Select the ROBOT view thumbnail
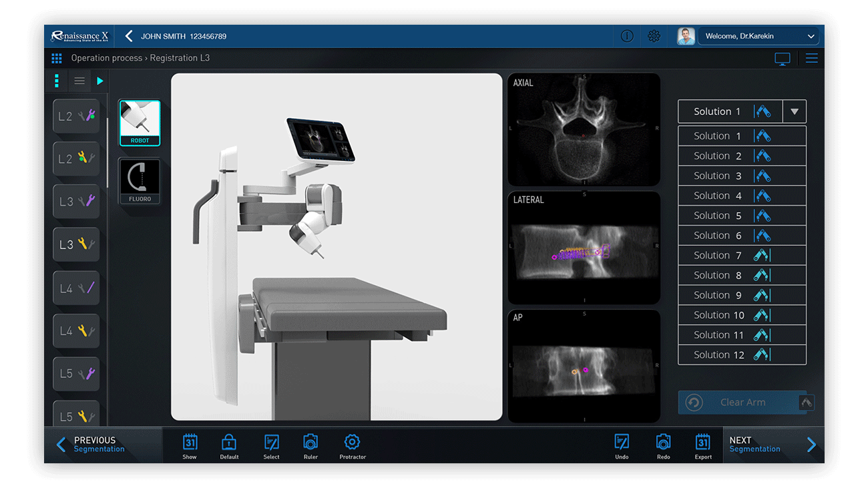The width and height of the screenshot is (868, 488). point(140,123)
